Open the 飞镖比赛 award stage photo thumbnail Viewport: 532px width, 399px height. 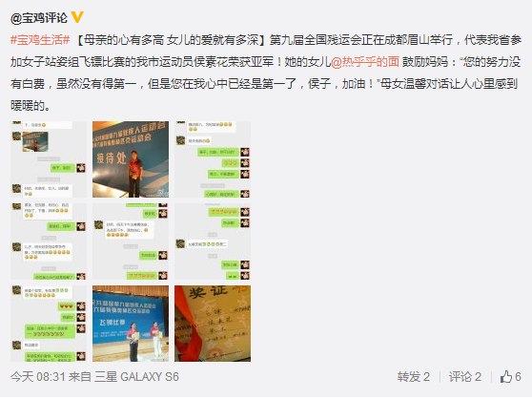pos(131,324)
